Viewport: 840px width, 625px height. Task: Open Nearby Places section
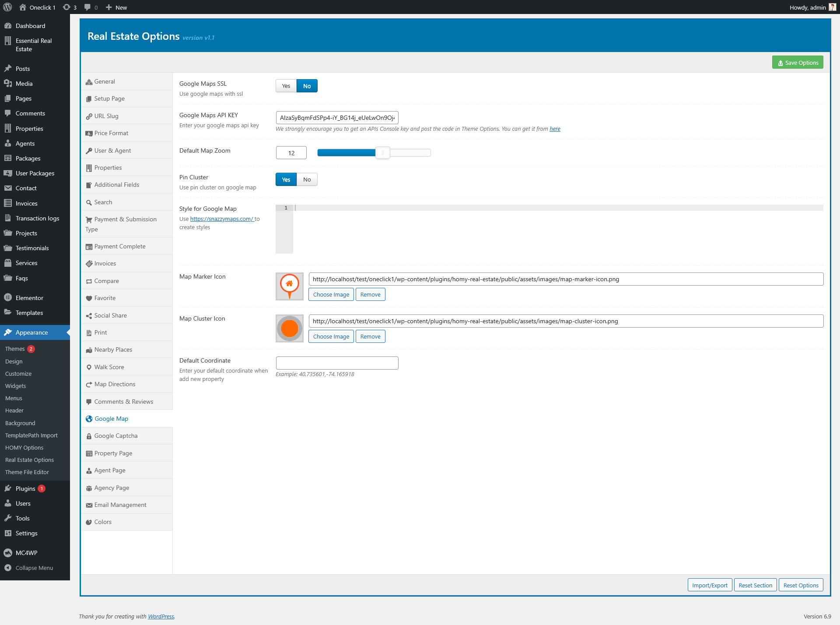pos(126,350)
